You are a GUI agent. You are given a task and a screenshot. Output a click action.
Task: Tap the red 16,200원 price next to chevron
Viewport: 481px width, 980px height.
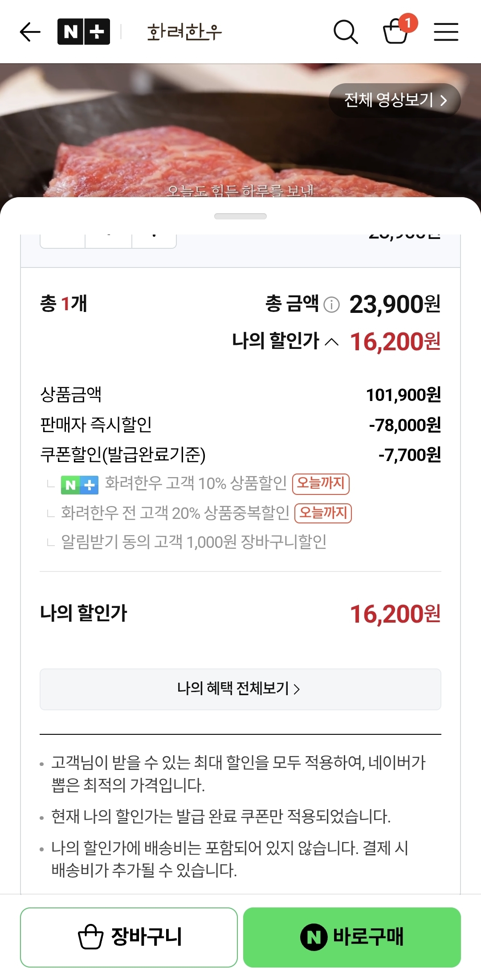click(395, 342)
